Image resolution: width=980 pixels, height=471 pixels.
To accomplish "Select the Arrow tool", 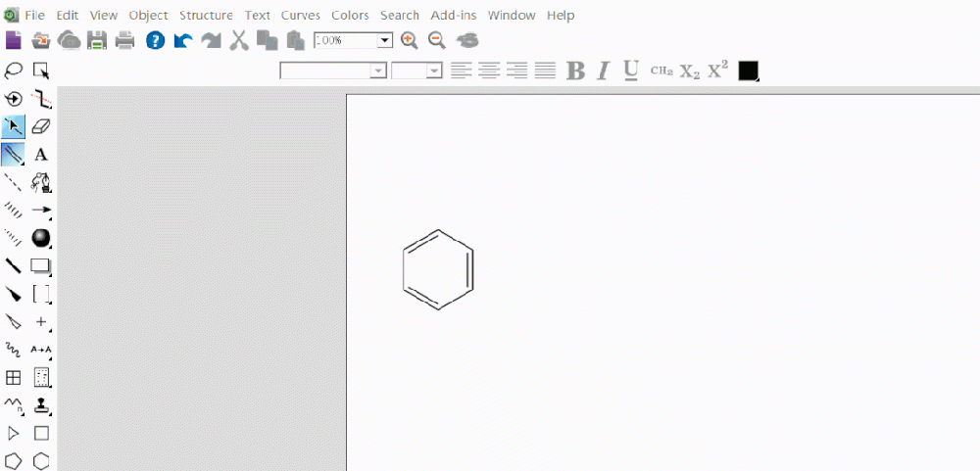I will (x=41, y=210).
